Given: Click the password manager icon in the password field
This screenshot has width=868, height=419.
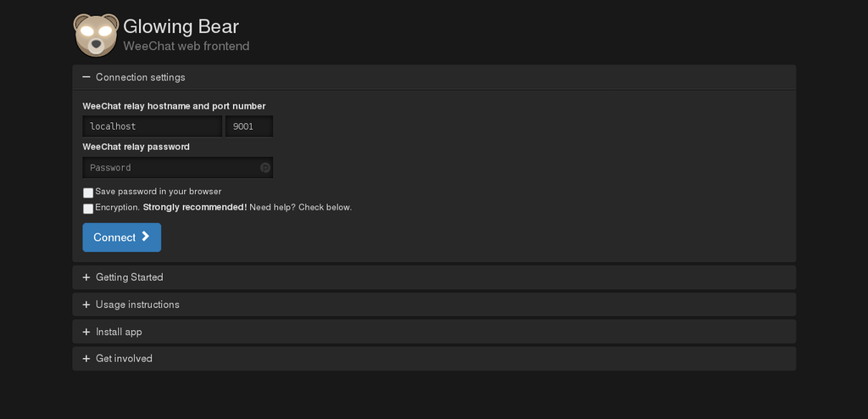Looking at the screenshot, I should (265, 167).
